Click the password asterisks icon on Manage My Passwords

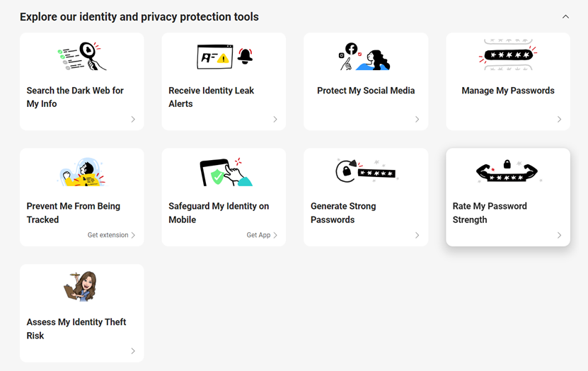(507, 55)
